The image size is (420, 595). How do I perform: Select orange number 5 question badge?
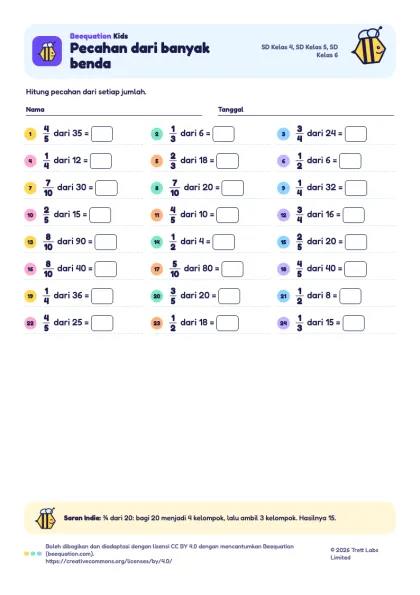(x=157, y=161)
